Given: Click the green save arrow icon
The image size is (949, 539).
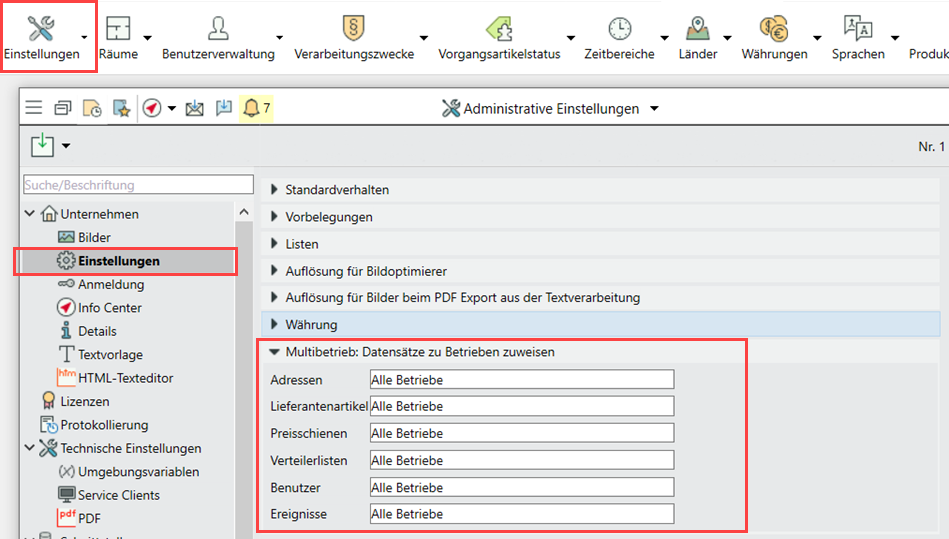Looking at the screenshot, I should [x=42, y=145].
